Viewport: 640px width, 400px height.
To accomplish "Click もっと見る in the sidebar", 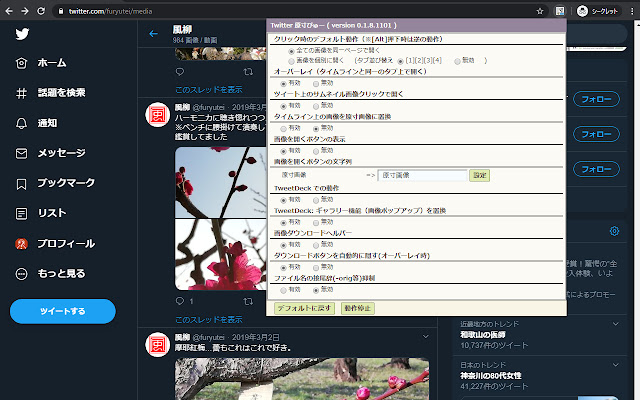I will (50, 273).
